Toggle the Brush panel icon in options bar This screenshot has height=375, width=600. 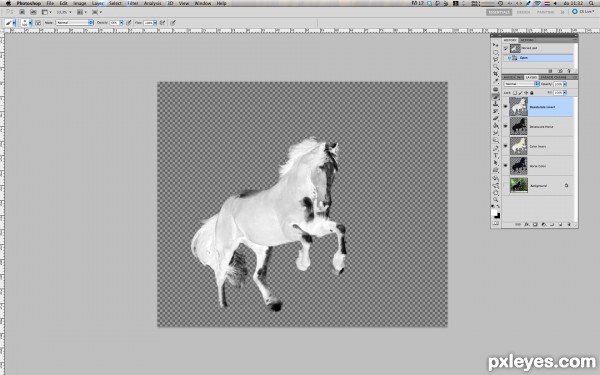(x=38, y=23)
